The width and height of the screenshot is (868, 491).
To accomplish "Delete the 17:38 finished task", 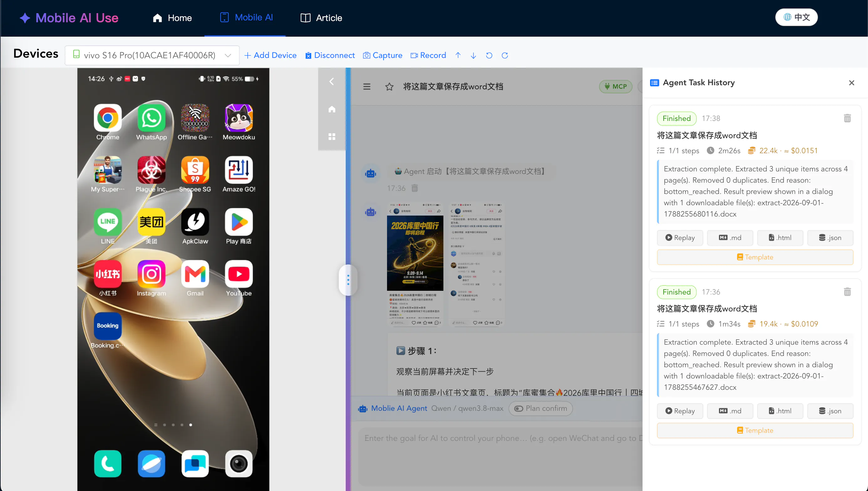I will click(x=847, y=118).
